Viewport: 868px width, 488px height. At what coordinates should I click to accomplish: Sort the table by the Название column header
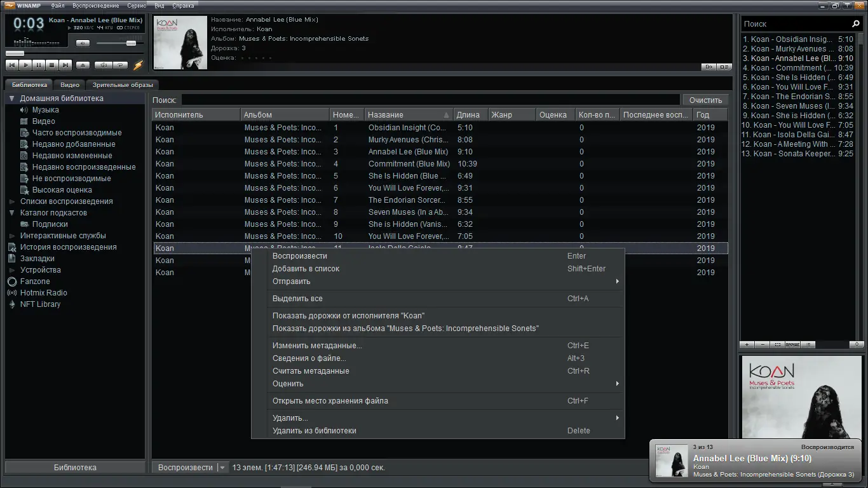click(x=409, y=115)
